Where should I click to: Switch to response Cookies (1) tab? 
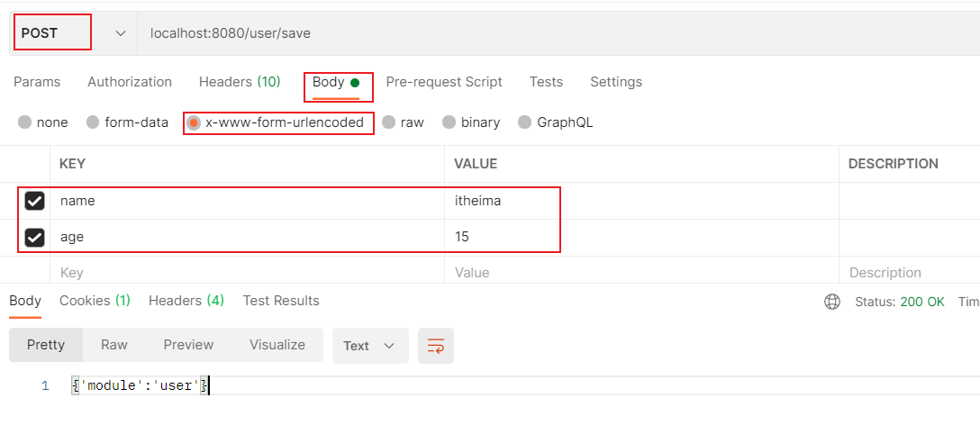[95, 301]
